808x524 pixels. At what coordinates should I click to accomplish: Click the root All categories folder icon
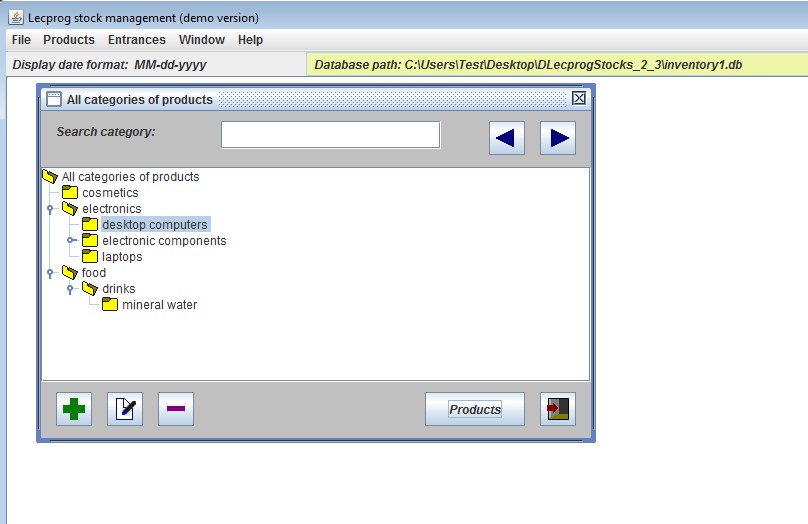[x=49, y=177]
